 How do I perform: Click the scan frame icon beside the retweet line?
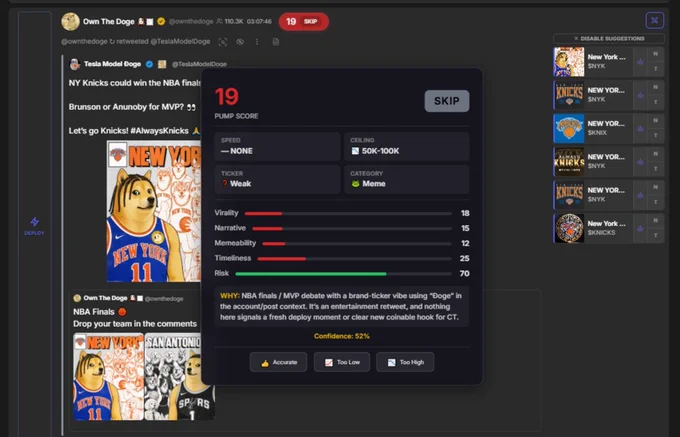[x=222, y=42]
